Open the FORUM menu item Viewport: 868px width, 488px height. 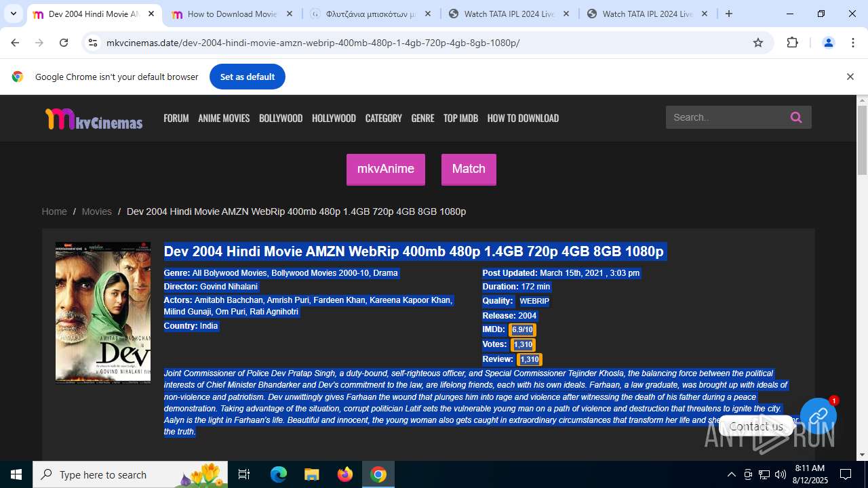pos(176,118)
